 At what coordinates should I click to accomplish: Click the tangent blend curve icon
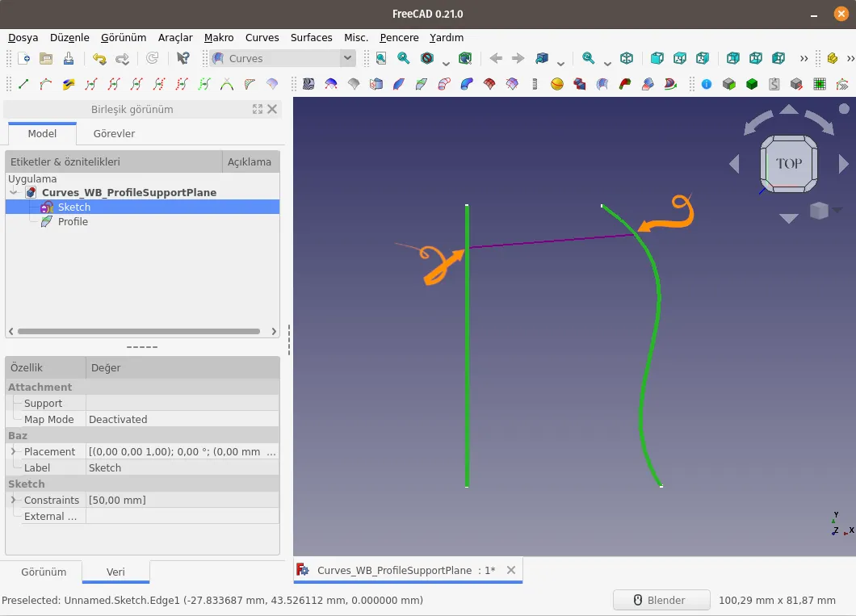227,84
